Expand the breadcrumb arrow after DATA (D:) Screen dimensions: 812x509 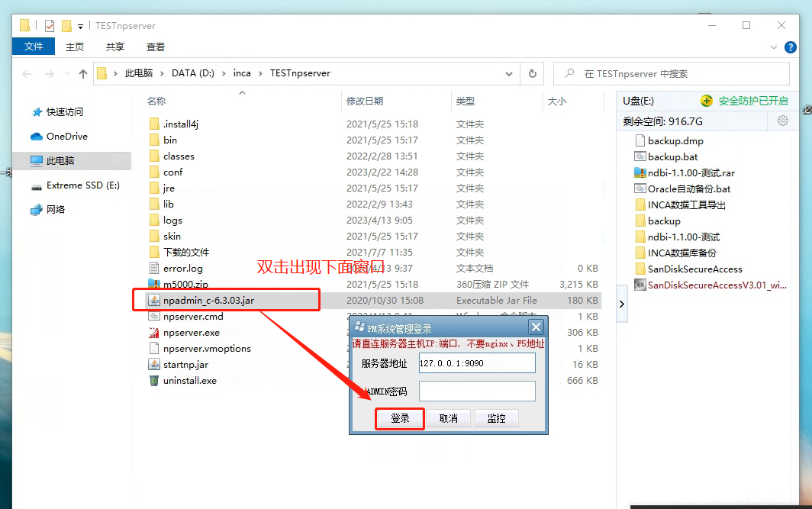click(x=224, y=73)
